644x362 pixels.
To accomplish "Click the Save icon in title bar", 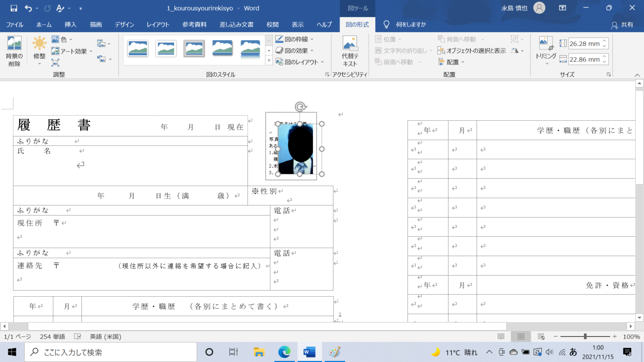I will tap(14, 8).
